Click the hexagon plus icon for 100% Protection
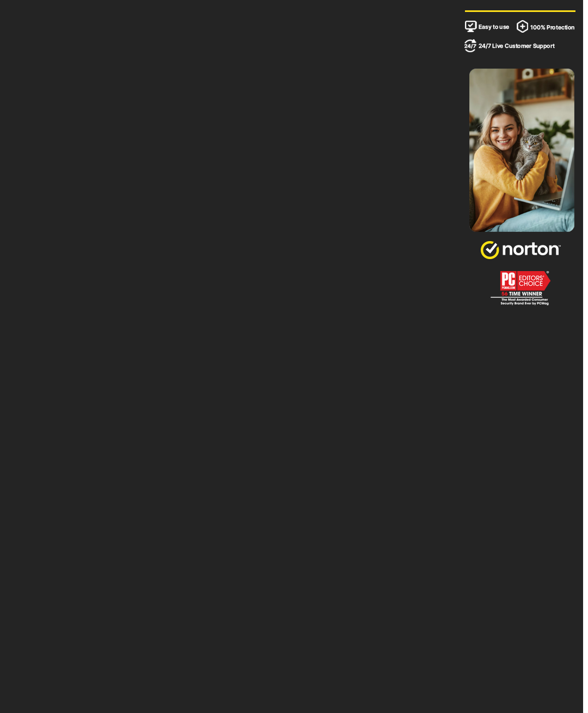 522,26
